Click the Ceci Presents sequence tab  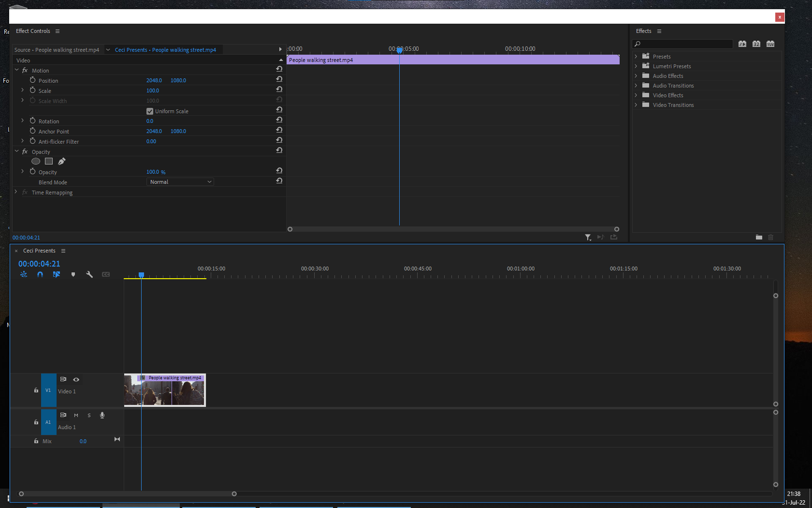click(40, 251)
